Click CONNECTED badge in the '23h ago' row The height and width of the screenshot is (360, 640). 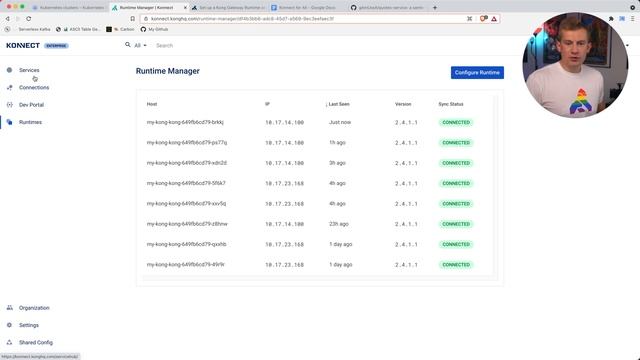(456, 224)
